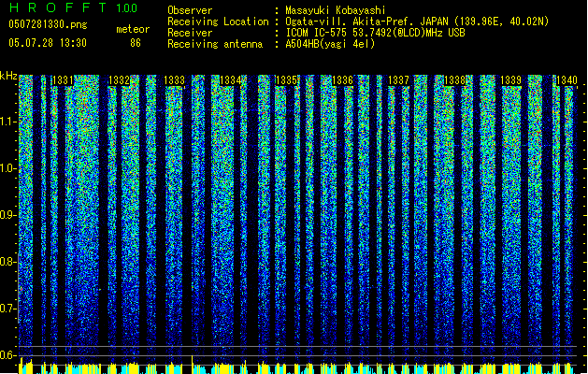
Task: Click the version number 1.0.0
Action: [127, 7]
